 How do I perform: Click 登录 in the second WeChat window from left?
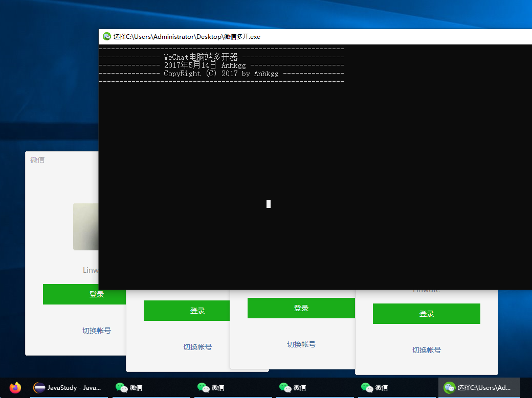click(x=187, y=311)
